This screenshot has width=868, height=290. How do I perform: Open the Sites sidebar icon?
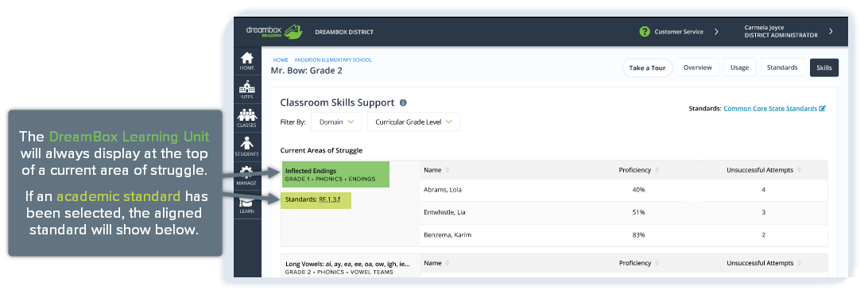tap(247, 91)
